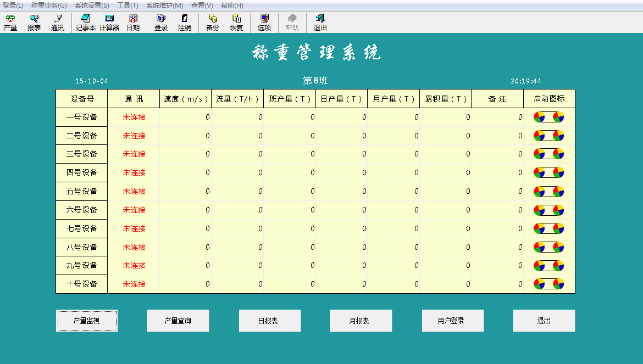The image size is (643, 364).
Task: Select the 五号设备 row header
Action: coord(81,191)
